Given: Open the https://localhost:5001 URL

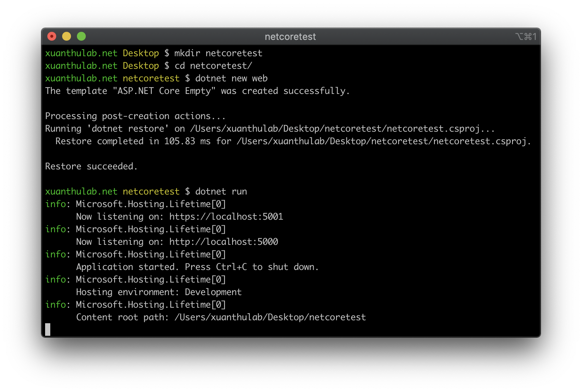Looking at the screenshot, I should click(x=226, y=217).
